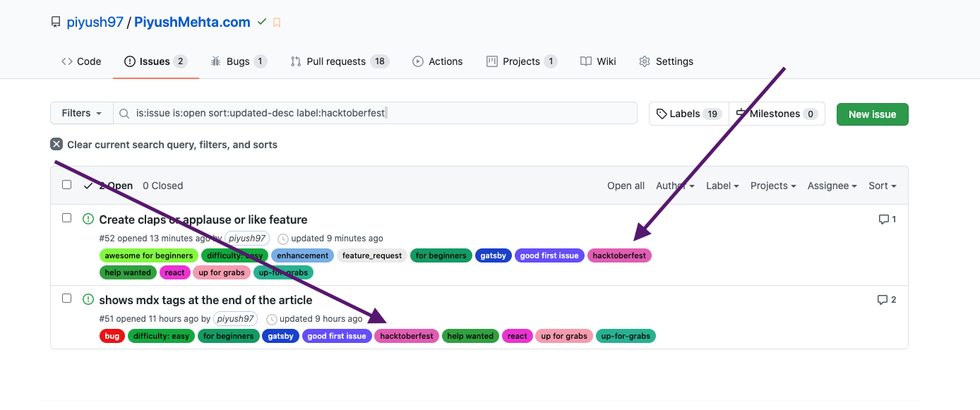
Task: Tick the checkbox for 'shows mdx tags' issue
Action: click(x=67, y=299)
